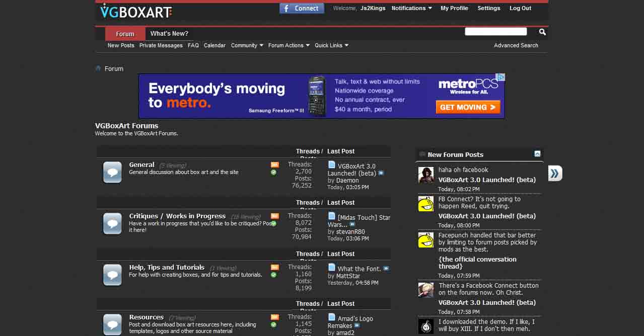
Task: Click the AdChoices icon on the banner
Action: [500, 77]
